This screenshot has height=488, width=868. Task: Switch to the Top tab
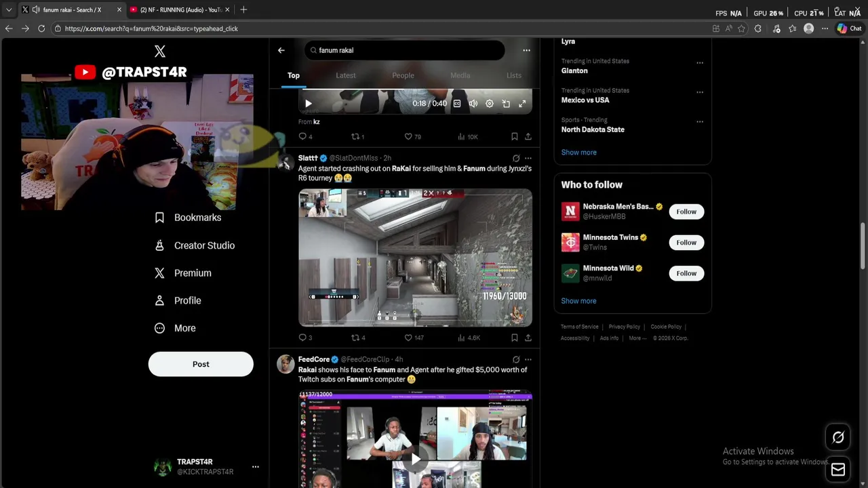294,75
